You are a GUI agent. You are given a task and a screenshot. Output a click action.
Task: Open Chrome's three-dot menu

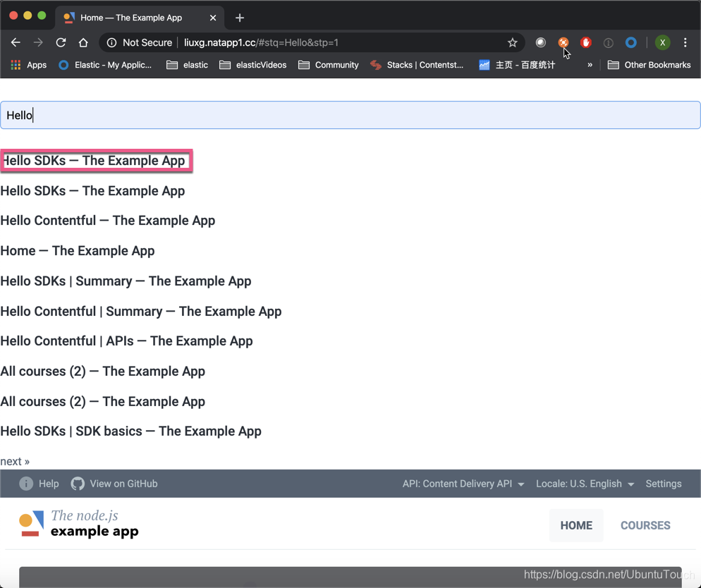[x=685, y=42]
